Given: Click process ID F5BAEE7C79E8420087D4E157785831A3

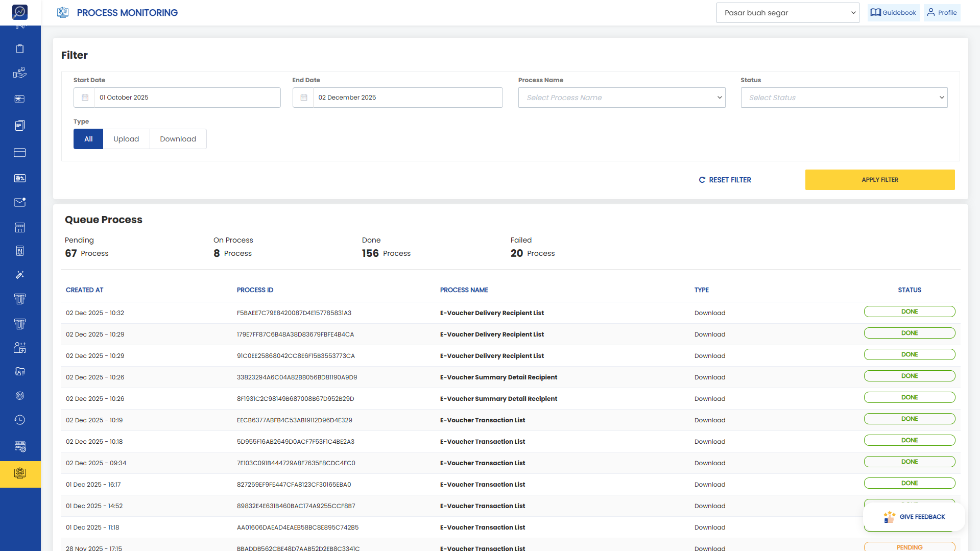Looking at the screenshot, I should 294,313.
